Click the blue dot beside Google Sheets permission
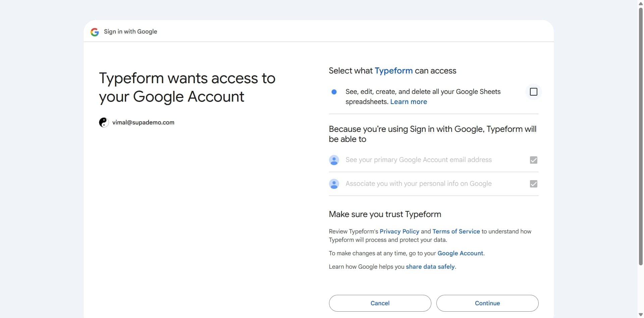The image size is (644, 318). point(334,92)
